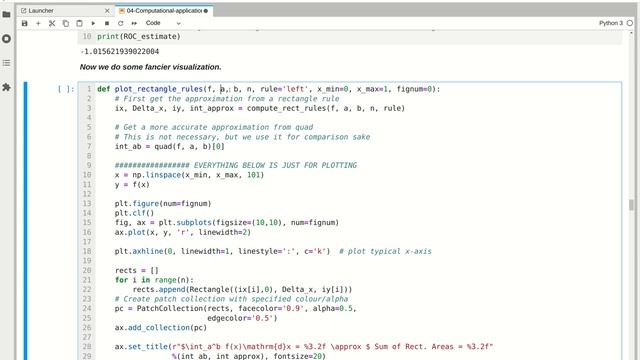The width and height of the screenshot is (640, 360).
Task: Place cursor in def plot_rectangle_rules line
Action: pos(269,89)
